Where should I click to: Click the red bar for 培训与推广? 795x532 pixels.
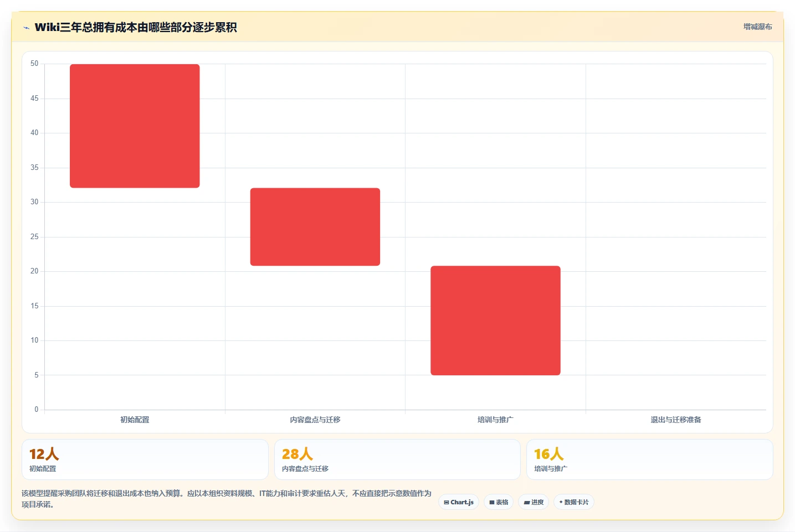pyautogui.click(x=495, y=321)
